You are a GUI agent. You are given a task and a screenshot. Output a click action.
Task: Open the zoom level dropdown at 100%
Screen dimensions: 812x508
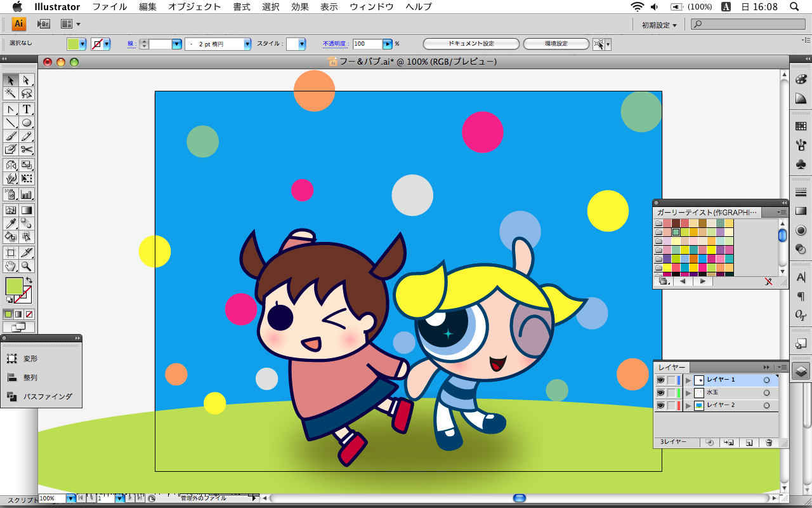click(x=71, y=498)
